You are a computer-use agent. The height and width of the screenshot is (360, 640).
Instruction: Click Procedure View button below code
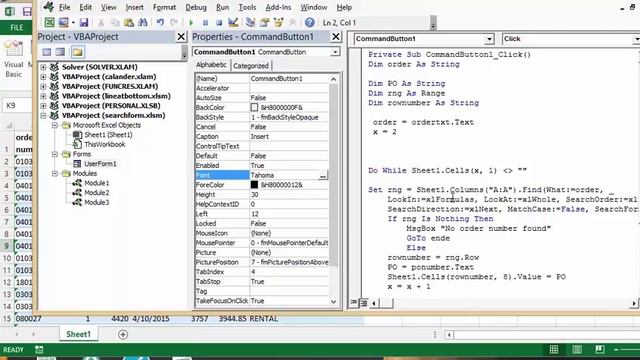pyautogui.click(x=354, y=303)
